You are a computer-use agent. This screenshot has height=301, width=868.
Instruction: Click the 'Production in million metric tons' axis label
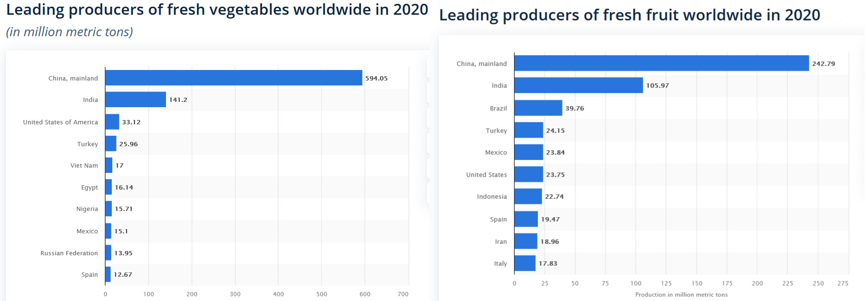(681, 295)
